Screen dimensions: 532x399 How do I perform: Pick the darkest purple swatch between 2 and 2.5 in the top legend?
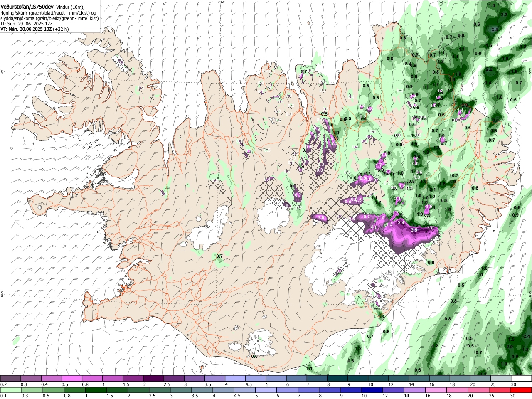point(153,379)
